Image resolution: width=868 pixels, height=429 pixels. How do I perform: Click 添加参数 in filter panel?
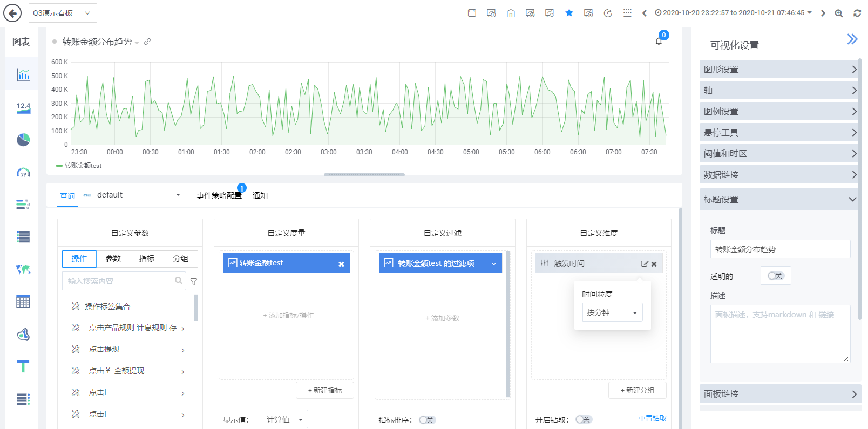tap(443, 318)
